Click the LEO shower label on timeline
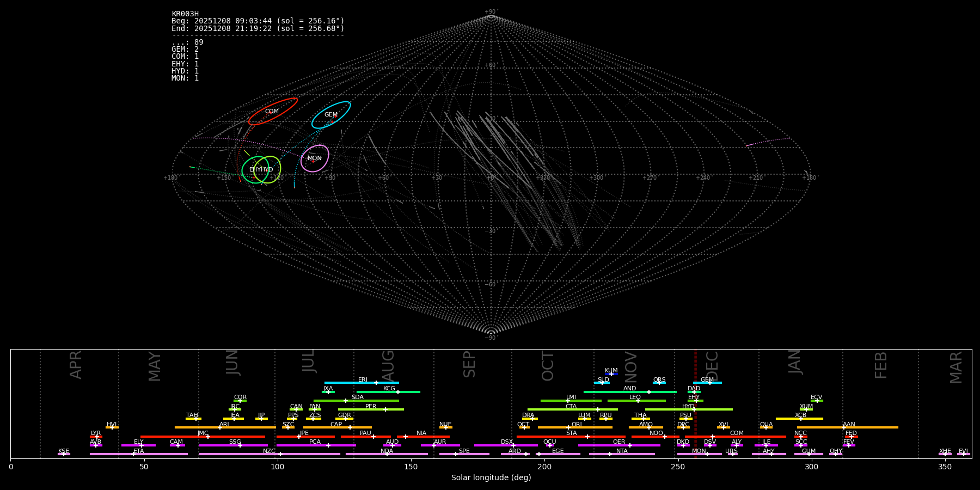Image resolution: width=980 pixels, height=490 pixels. [635, 397]
